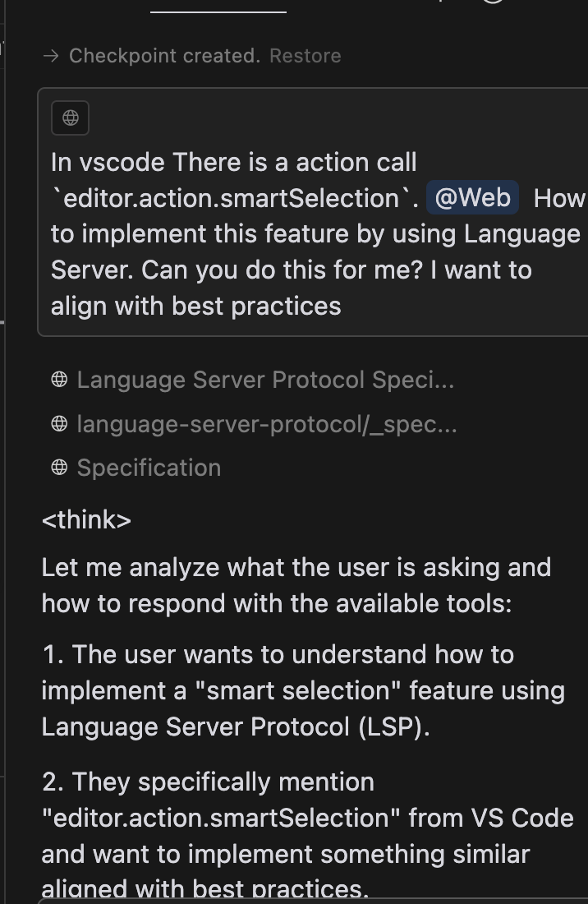This screenshot has height=904, width=588.
Task: Click numbered point 1 about smart selection
Action: (302, 690)
